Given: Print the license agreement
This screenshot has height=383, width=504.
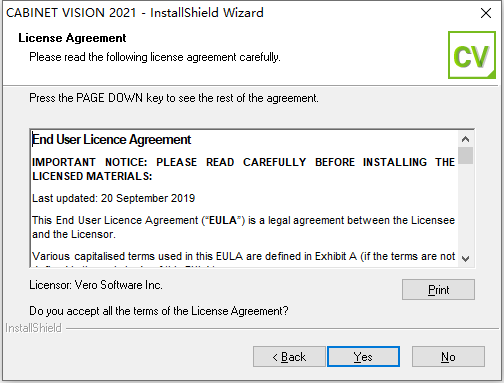Looking at the screenshot, I should tap(438, 289).
